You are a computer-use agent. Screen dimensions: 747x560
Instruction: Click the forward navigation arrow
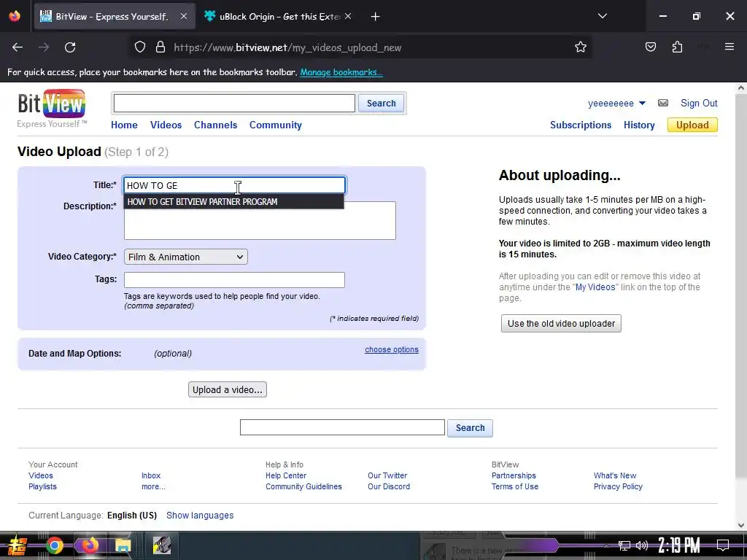[x=44, y=47]
